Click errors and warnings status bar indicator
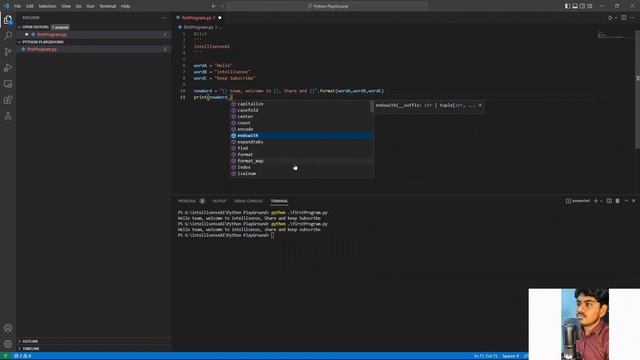This screenshot has height=360, width=640. click(22, 356)
